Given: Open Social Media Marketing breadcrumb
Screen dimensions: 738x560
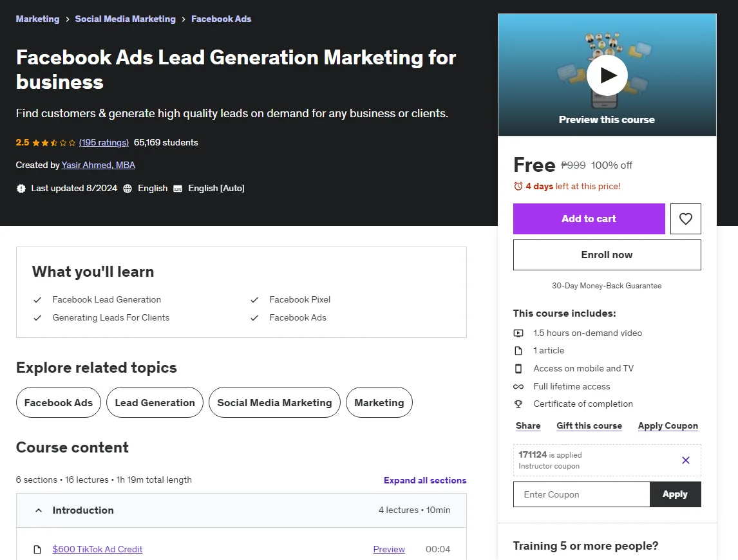Looking at the screenshot, I should (125, 19).
